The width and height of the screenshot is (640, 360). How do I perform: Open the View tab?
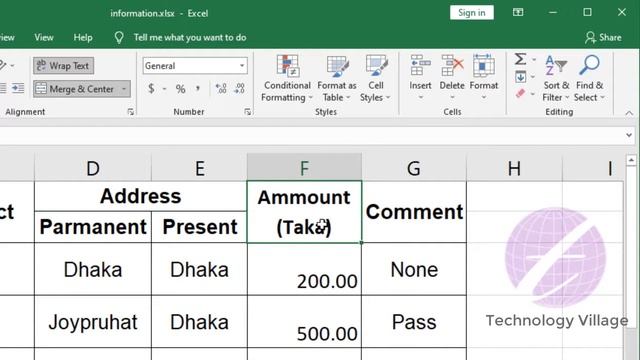tap(44, 38)
